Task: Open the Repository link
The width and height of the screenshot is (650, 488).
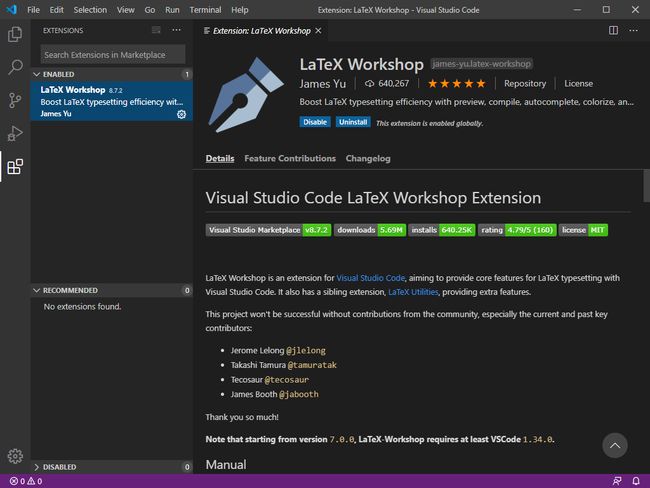Action: [x=525, y=83]
